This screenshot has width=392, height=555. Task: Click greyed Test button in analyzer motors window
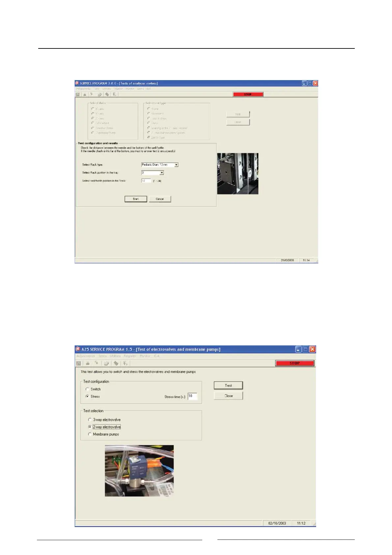(238, 114)
